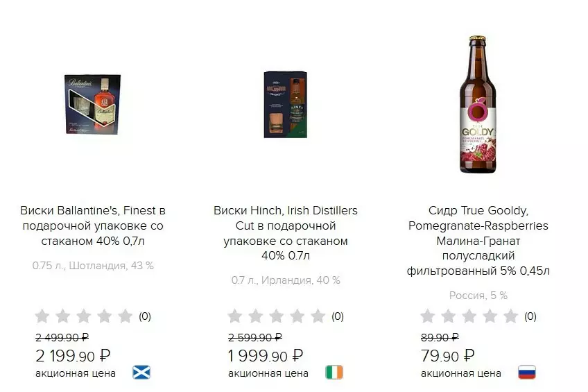
Task: Click the 1 999.90 ₽ price of Hinch
Action: pyautogui.click(x=266, y=356)
